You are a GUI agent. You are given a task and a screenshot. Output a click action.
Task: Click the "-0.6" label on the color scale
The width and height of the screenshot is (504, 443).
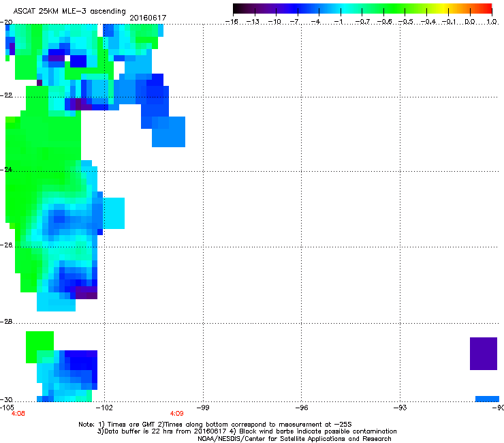[x=384, y=22]
